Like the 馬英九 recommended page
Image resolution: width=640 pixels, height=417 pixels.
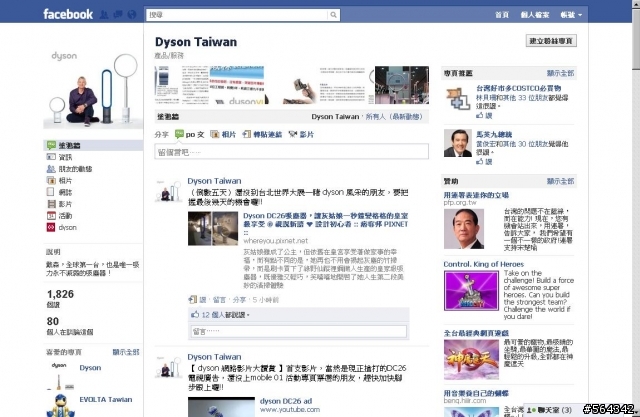pyautogui.click(x=484, y=162)
